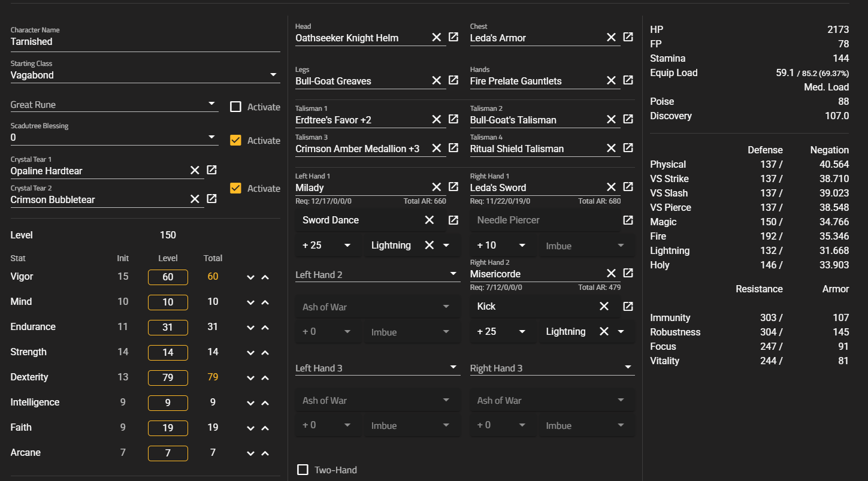868x481 pixels.
Task: Expand the Left Hand 2 weapon dropdown
Action: 453,275
